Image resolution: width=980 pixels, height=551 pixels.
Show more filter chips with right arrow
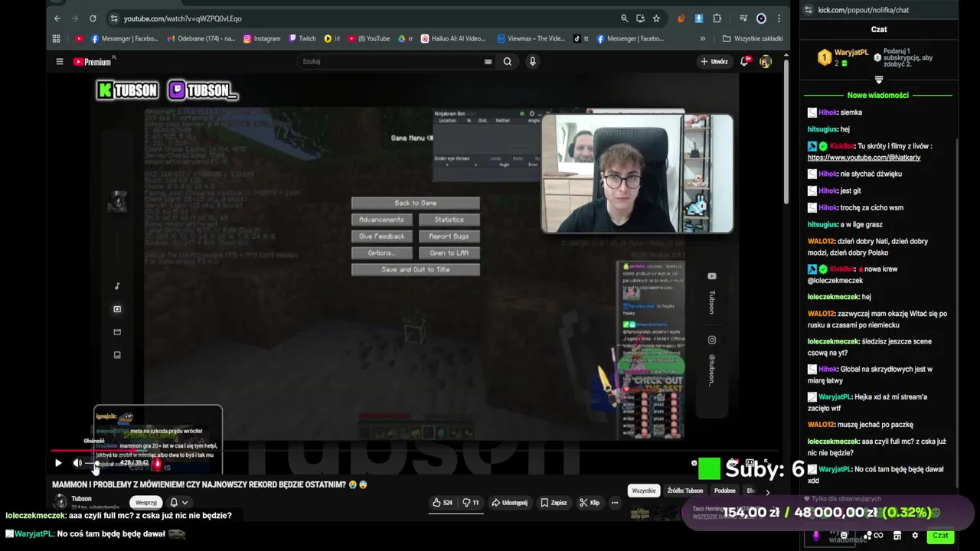pyautogui.click(x=767, y=491)
